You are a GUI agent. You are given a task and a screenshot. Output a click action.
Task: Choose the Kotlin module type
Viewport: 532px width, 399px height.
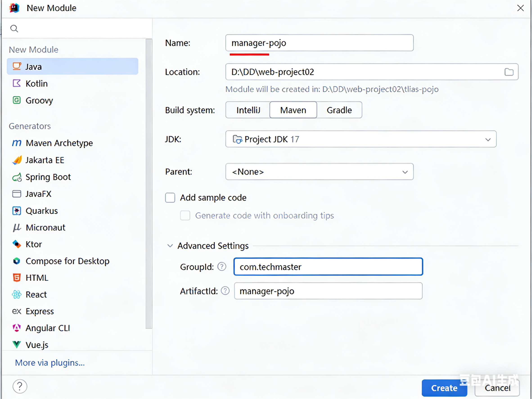point(36,83)
